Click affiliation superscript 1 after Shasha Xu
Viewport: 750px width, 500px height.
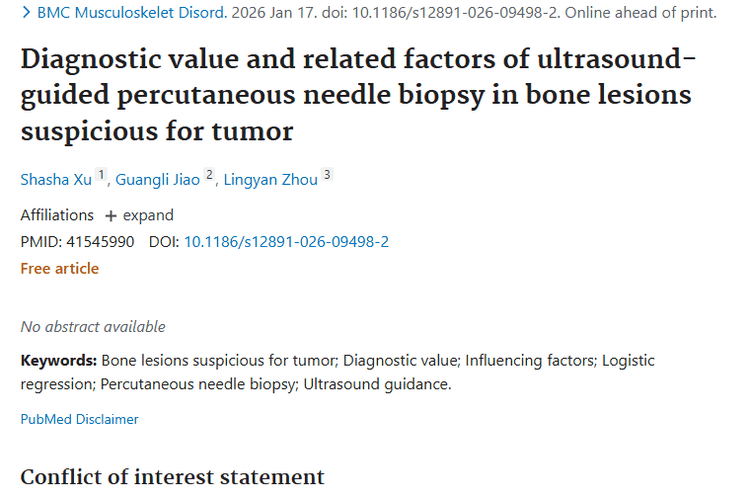coord(101,176)
